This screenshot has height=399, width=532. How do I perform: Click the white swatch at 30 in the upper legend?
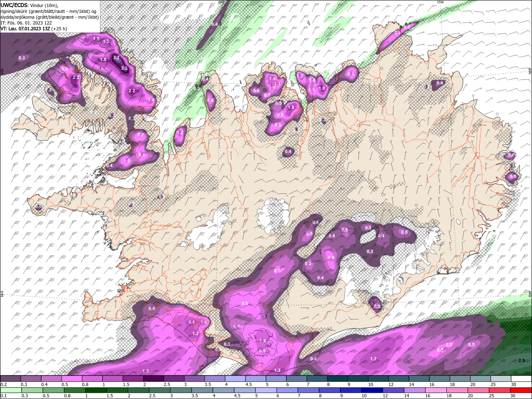[521, 379]
